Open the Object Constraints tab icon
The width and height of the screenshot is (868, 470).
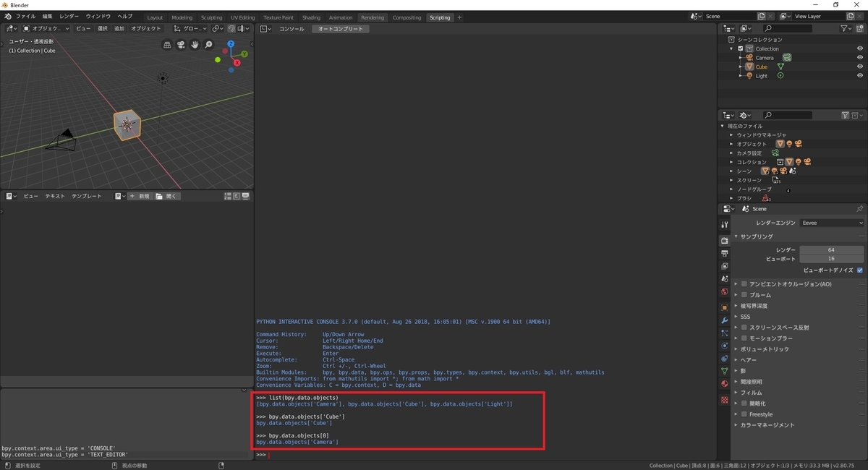[x=725, y=359]
